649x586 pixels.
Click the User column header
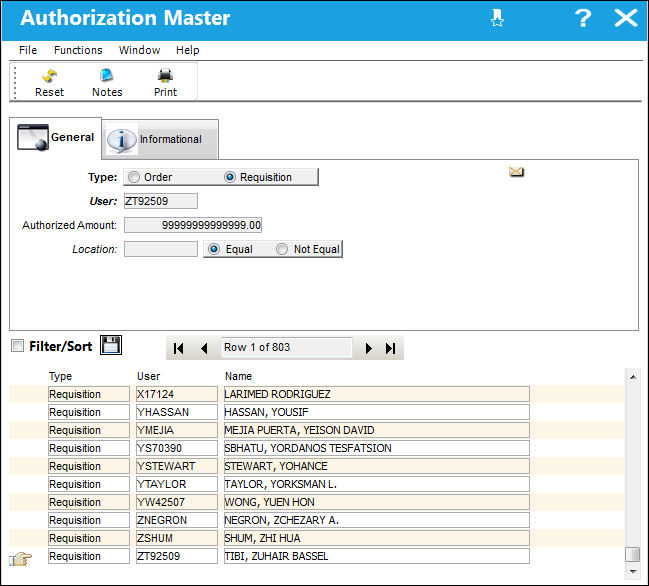pyautogui.click(x=148, y=376)
